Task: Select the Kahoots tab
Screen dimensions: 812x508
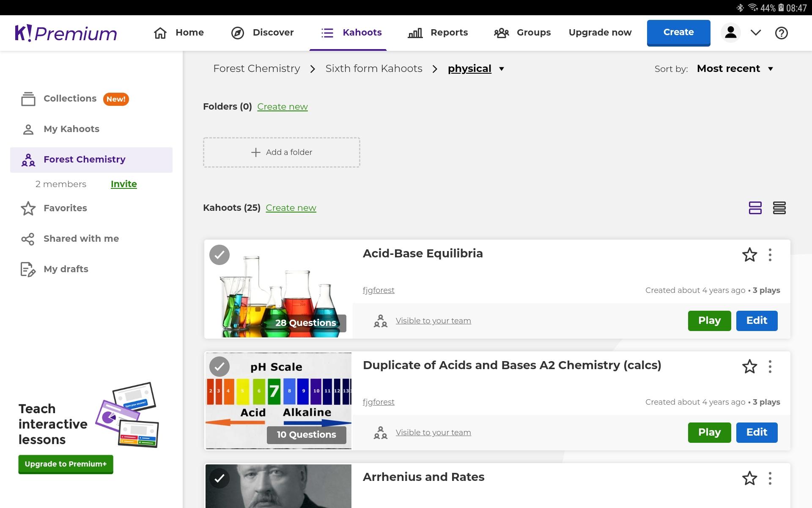Action: pos(351,33)
